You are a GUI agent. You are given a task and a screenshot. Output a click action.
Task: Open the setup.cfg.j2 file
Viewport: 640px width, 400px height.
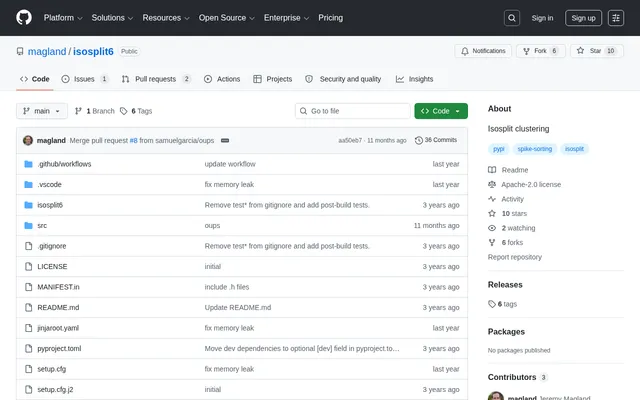(x=55, y=389)
